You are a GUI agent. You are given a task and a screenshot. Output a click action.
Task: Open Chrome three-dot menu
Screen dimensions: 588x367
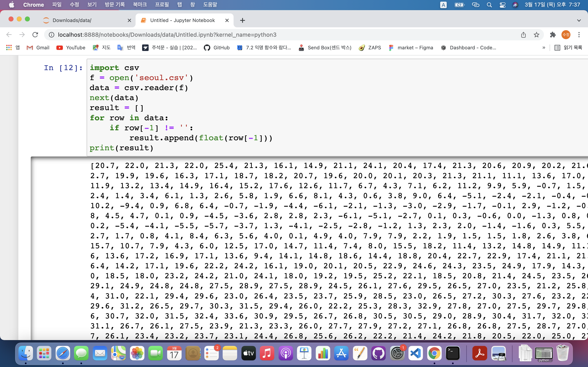coord(579,35)
